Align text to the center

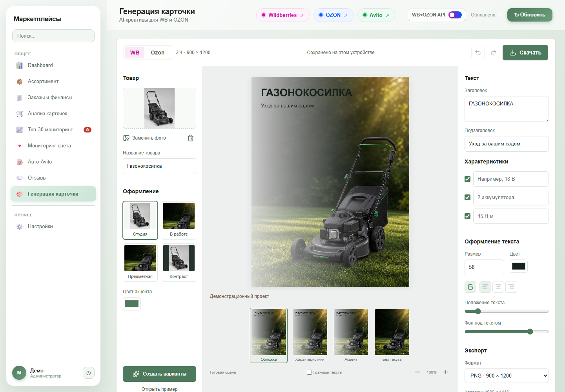pyautogui.click(x=498, y=287)
